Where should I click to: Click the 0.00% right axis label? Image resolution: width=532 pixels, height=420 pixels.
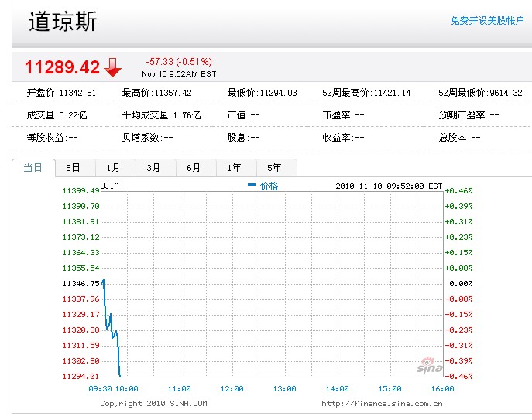pos(461,283)
